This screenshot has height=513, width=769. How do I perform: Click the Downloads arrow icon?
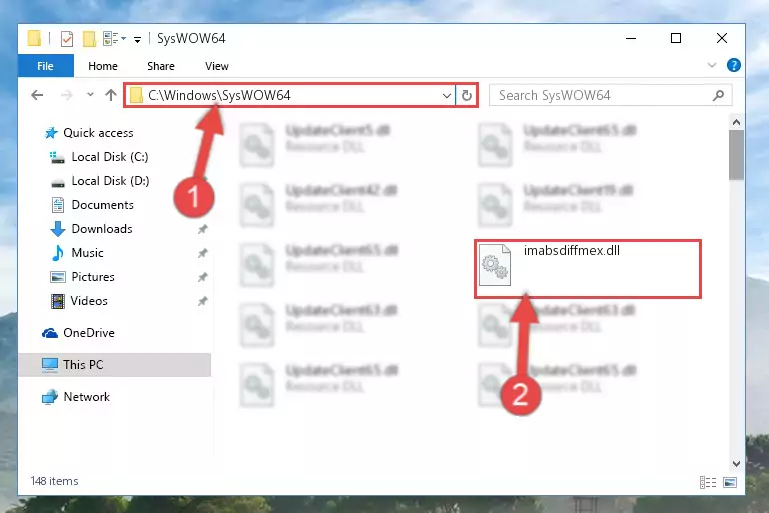[x=58, y=229]
